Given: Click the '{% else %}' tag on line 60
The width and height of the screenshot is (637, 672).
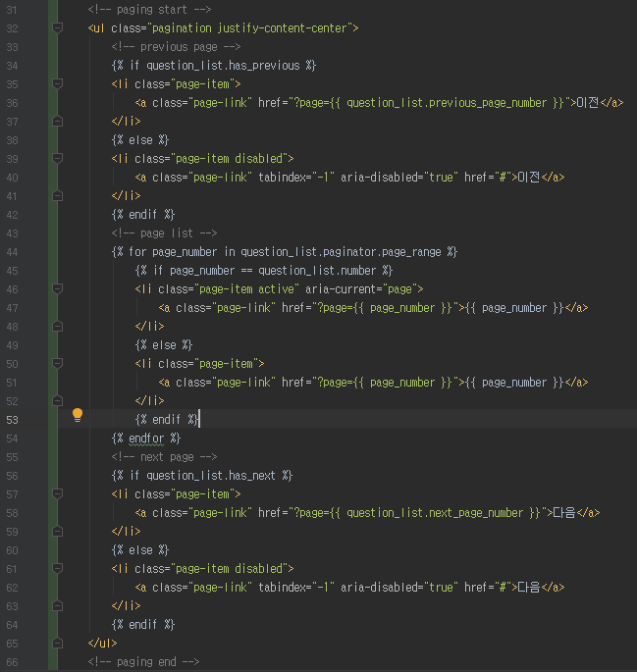Looking at the screenshot, I should [x=140, y=550].
